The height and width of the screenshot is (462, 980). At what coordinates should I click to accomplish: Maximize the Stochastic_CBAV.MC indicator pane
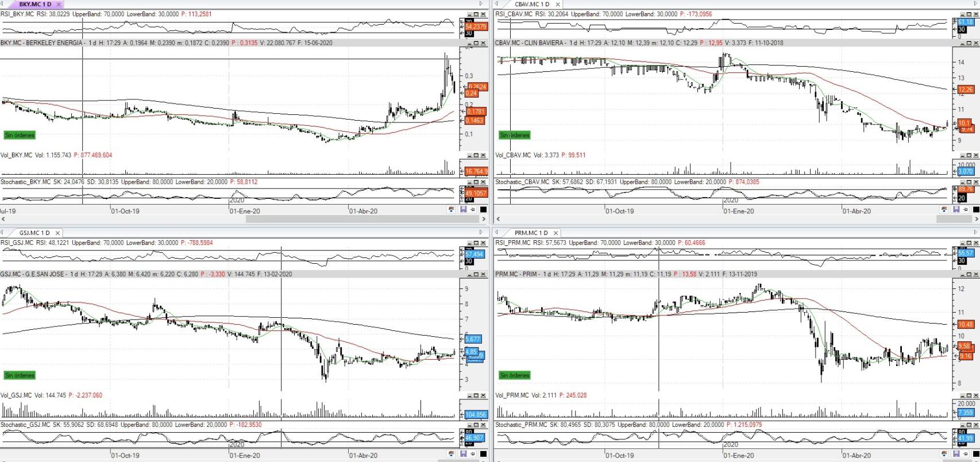click(969, 182)
